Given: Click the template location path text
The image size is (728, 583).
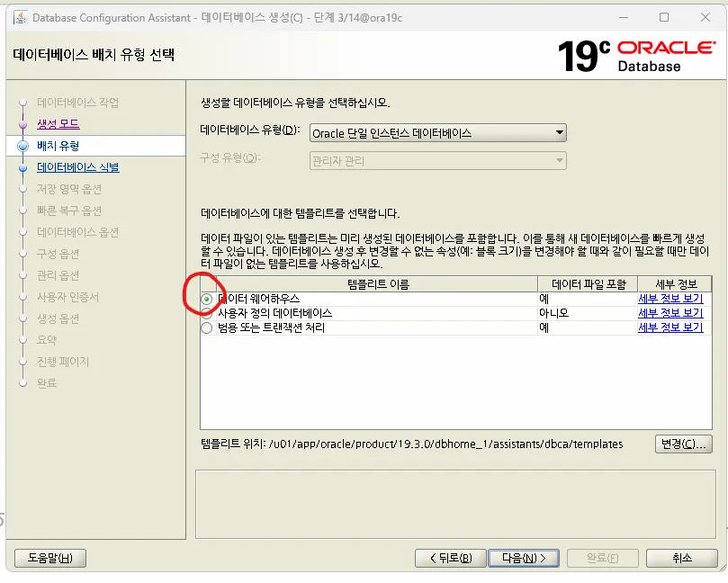Looking at the screenshot, I should click(445, 444).
